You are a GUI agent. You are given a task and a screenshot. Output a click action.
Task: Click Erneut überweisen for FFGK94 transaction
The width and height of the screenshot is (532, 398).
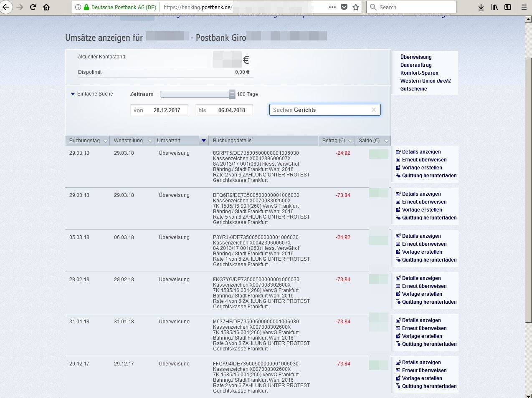(x=421, y=370)
